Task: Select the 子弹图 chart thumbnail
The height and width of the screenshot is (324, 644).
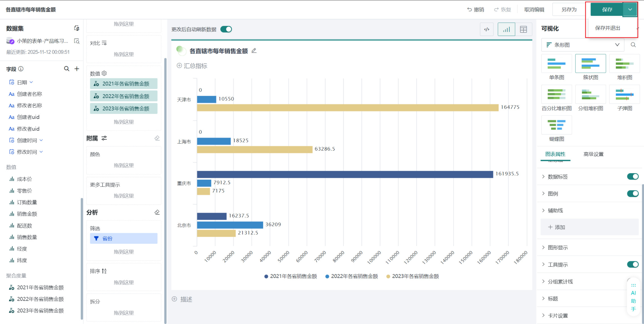Action: pyautogui.click(x=624, y=95)
